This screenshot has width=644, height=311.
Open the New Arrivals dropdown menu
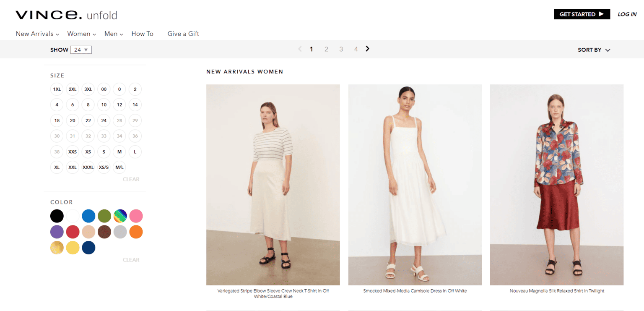click(37, 34)
